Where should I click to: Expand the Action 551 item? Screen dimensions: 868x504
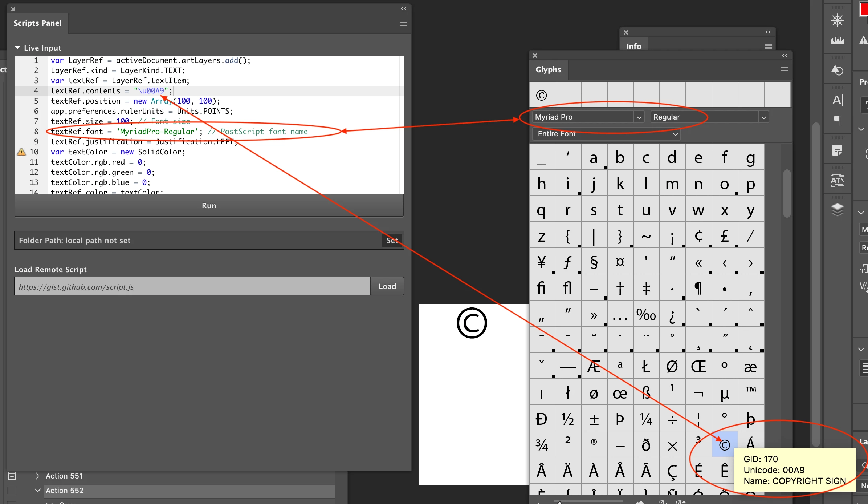click(x=37, y=476)
